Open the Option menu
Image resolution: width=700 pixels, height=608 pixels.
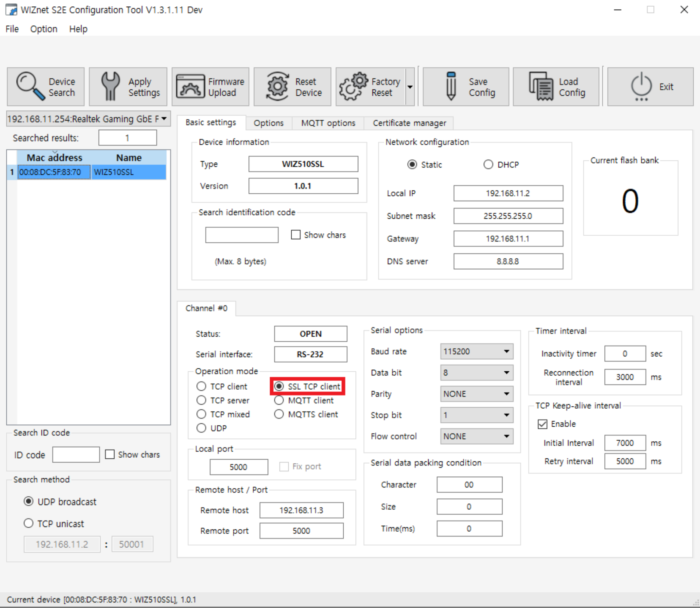click(44, 29)
